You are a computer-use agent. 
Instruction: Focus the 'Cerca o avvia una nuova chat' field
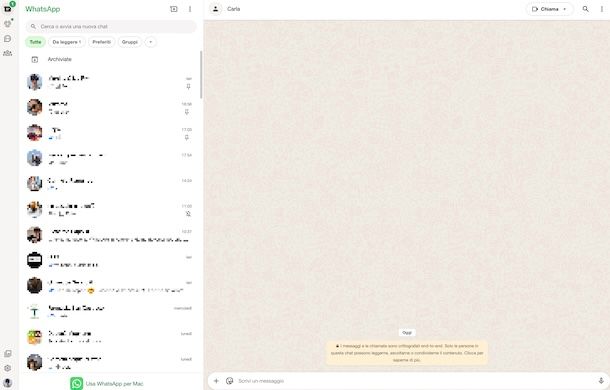point(111,26)
